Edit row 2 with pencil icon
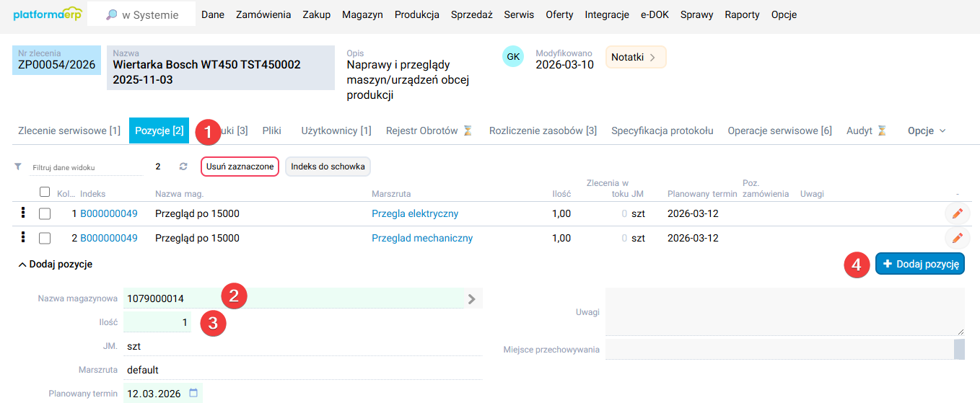980x403 pixels. 958,238
